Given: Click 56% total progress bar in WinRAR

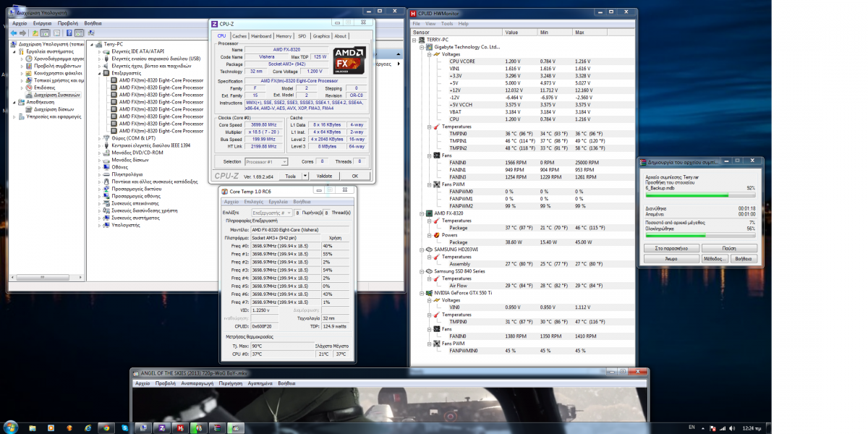Looking at the screenshot, I should coord(701,235).
